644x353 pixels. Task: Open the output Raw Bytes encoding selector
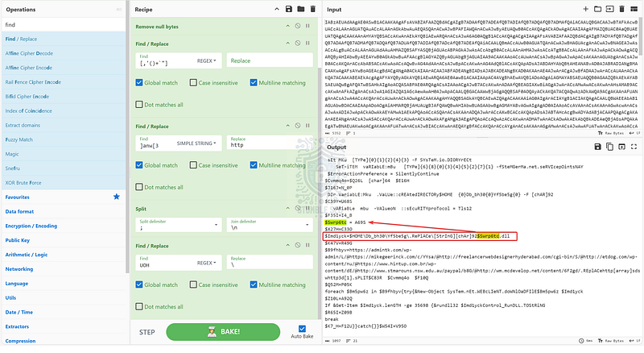pyautogui.click(x=611, y=341)
